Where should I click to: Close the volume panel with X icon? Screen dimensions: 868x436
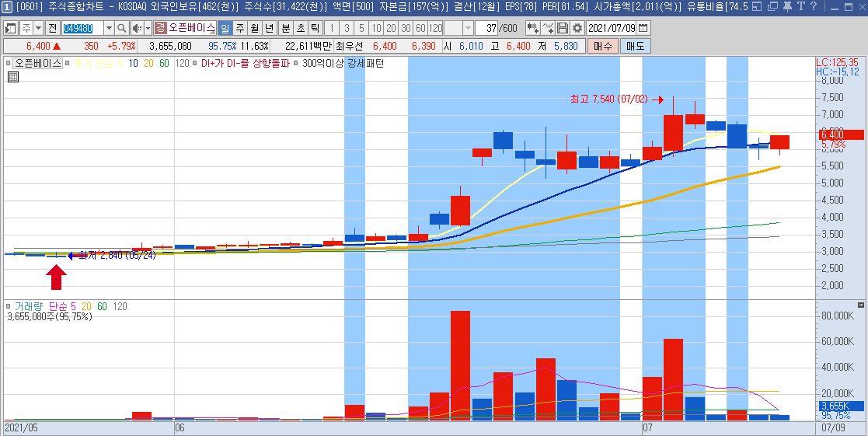click(861, 305)
